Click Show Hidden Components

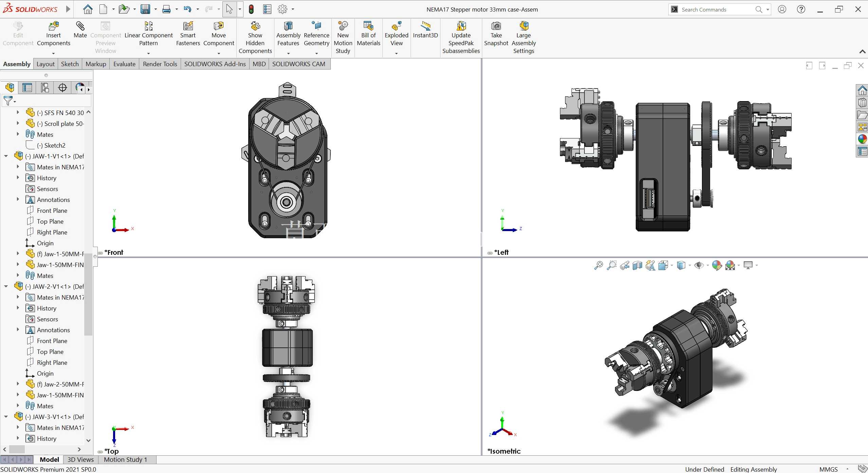[x=255, y=38]
